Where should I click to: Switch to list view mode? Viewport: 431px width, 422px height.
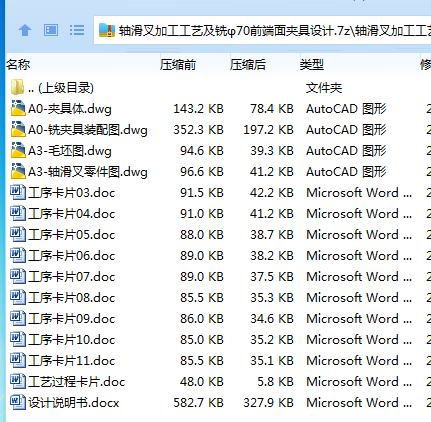[77, 30]
